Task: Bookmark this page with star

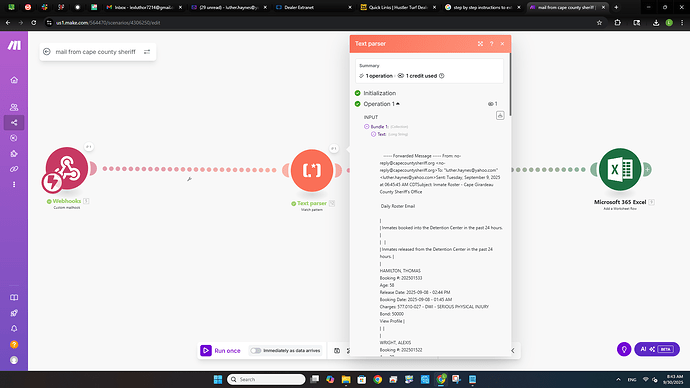Action: click(599, 23)
